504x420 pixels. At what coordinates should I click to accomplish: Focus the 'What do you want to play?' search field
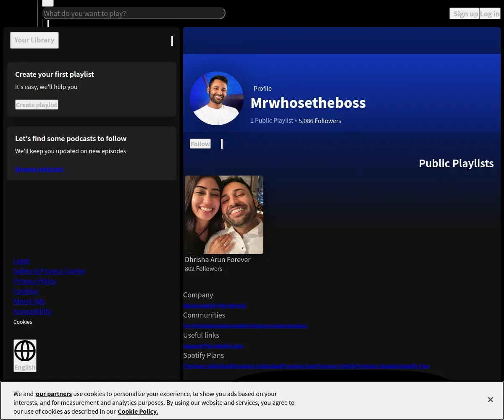click(134, 13)
